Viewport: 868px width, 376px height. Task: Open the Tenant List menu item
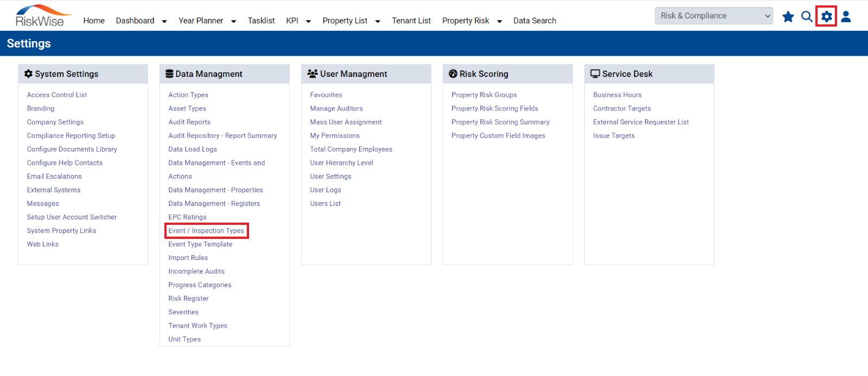pos(411,21)
